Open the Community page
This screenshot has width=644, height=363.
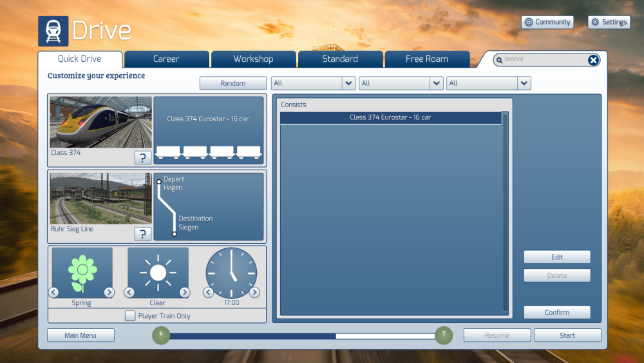point(547,22)
